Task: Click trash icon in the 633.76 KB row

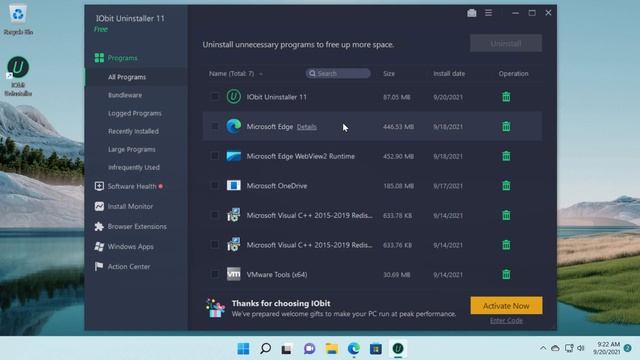Action: click(x=506, y=245)
